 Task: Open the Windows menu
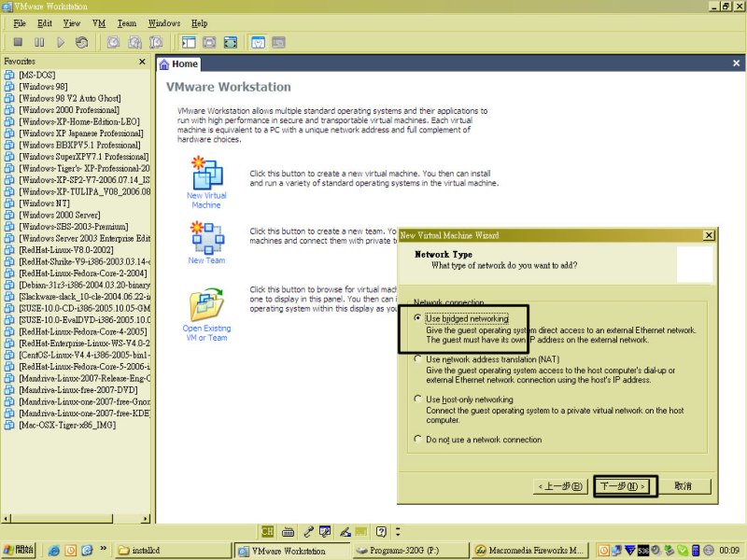click(x=164, y=23)
